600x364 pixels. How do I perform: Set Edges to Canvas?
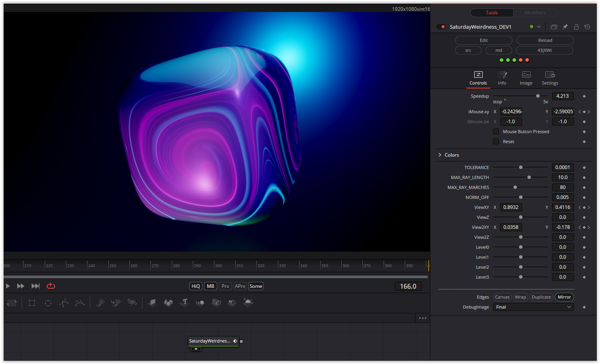coord(502,297)
